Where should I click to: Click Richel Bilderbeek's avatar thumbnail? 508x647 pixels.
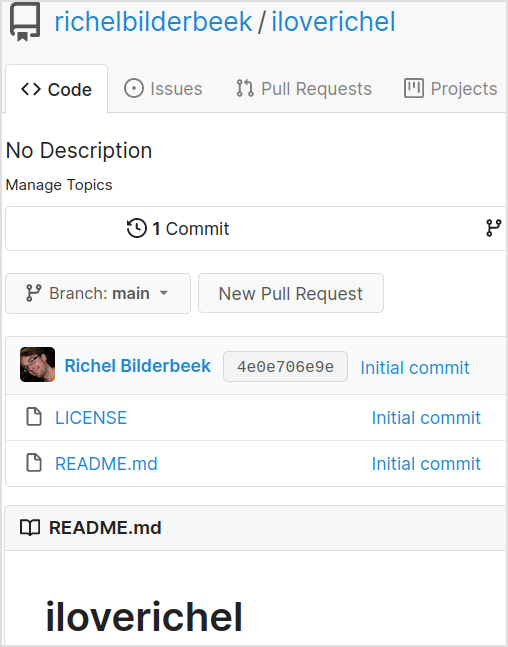point(38,365)
